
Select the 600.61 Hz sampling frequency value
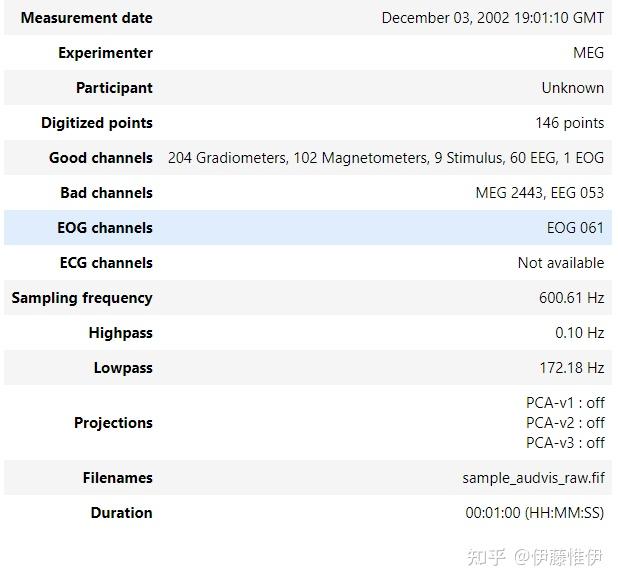tap(571, 298)
